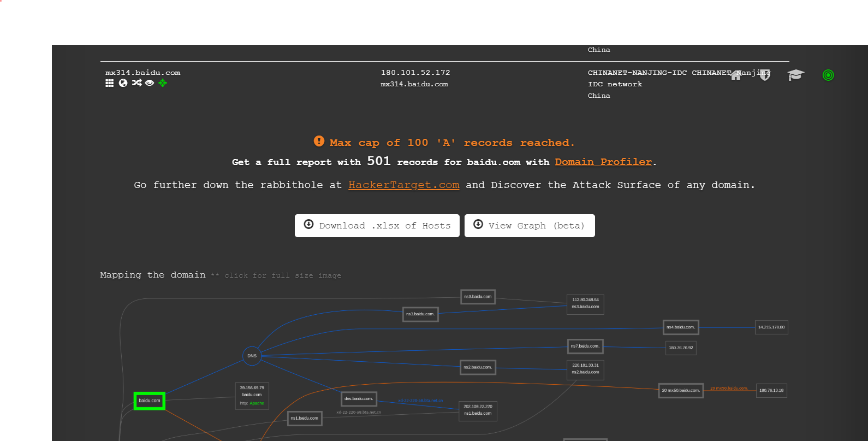The width and height of the screenshot is (868, 441).
Task: Open View Graph (beta)
Action: [530, 226]
